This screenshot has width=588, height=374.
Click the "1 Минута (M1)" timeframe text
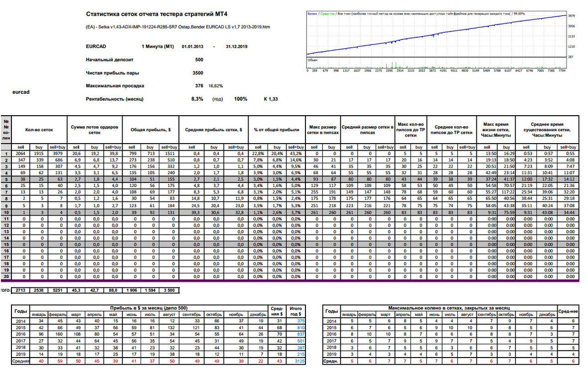[x=157, y=46]
